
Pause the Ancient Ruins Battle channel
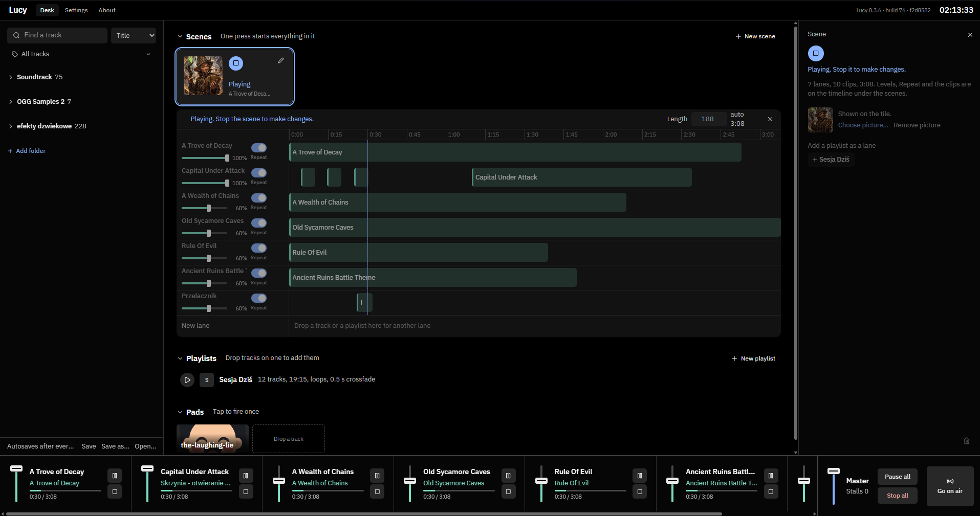pyautogui.click(x=771, y=476)
